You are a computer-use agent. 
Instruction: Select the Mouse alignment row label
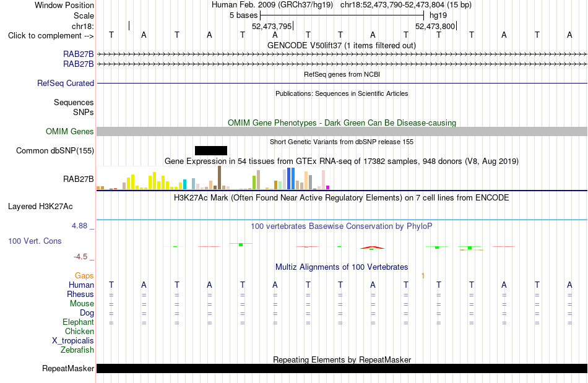(x=82, y=304)
